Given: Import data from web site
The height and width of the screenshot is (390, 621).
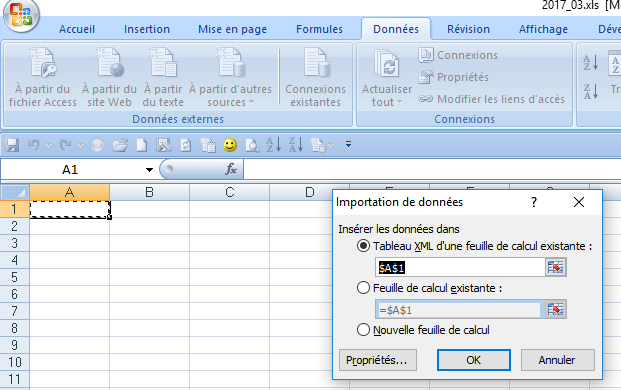Looking at the screenshot, I should coord(109,78).
